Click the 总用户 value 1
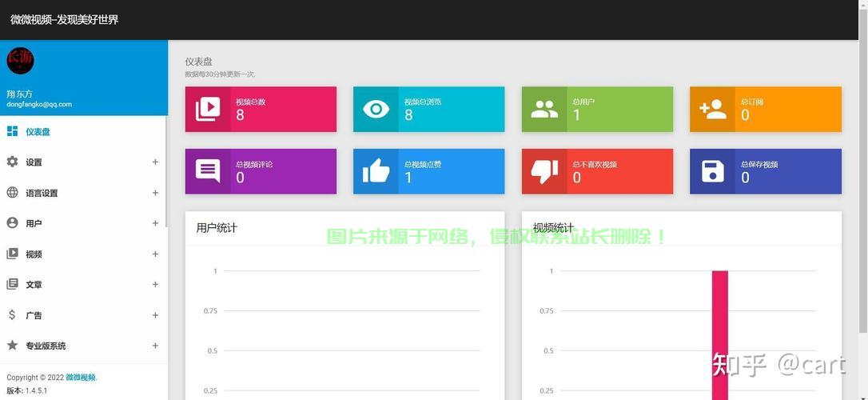This screenshot has width=868, height=400. click(x=576, y=114)
